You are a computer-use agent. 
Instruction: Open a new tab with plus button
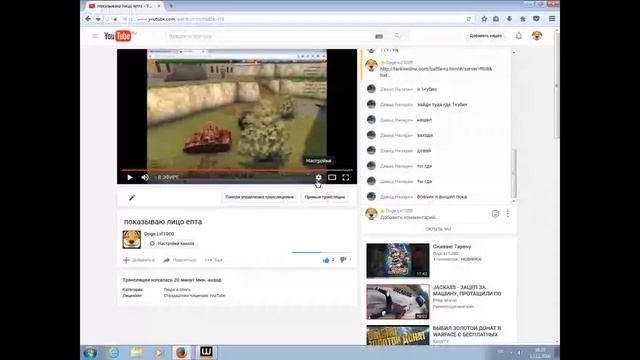pos(171,6)
